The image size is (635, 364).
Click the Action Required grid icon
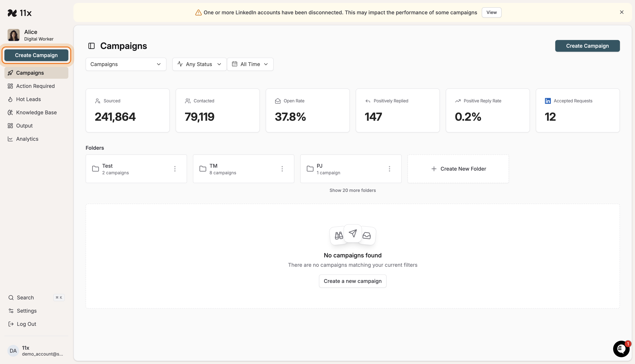click(10, 86)
